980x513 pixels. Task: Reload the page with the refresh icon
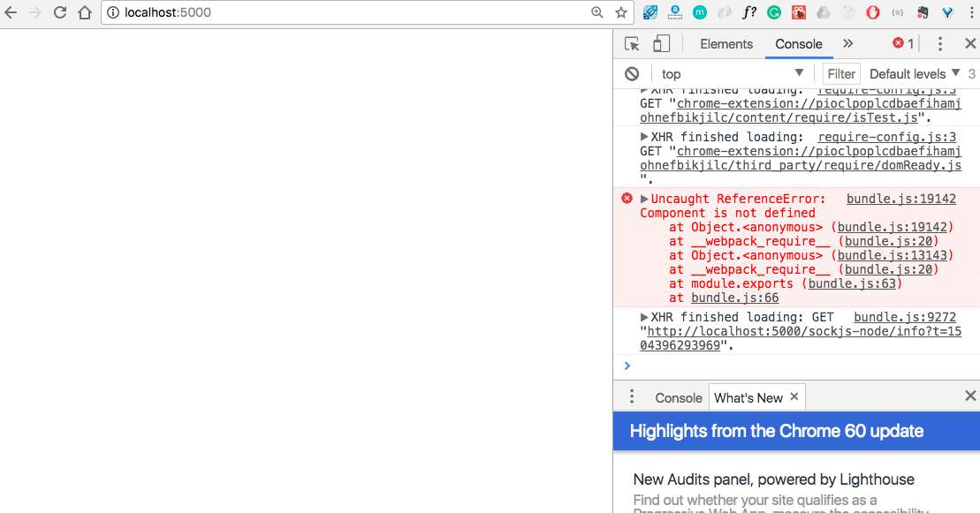pyautogui.click(x=60, y=13)
